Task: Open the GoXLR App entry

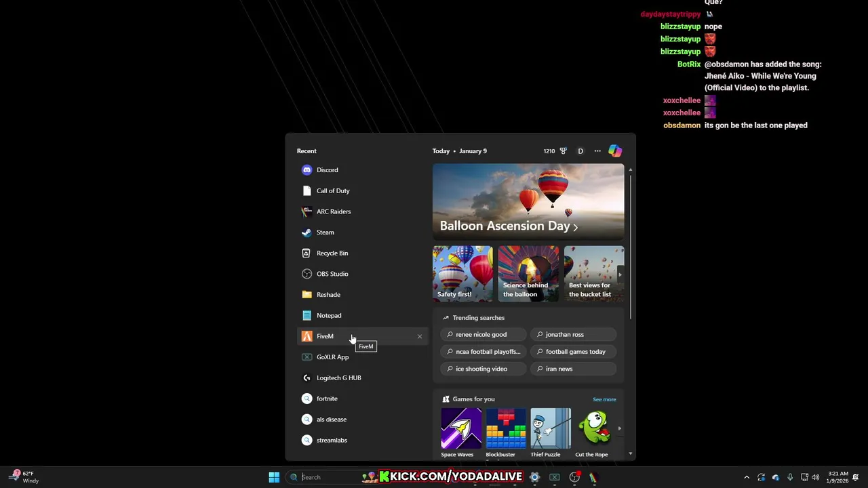Action: point(363,357)
